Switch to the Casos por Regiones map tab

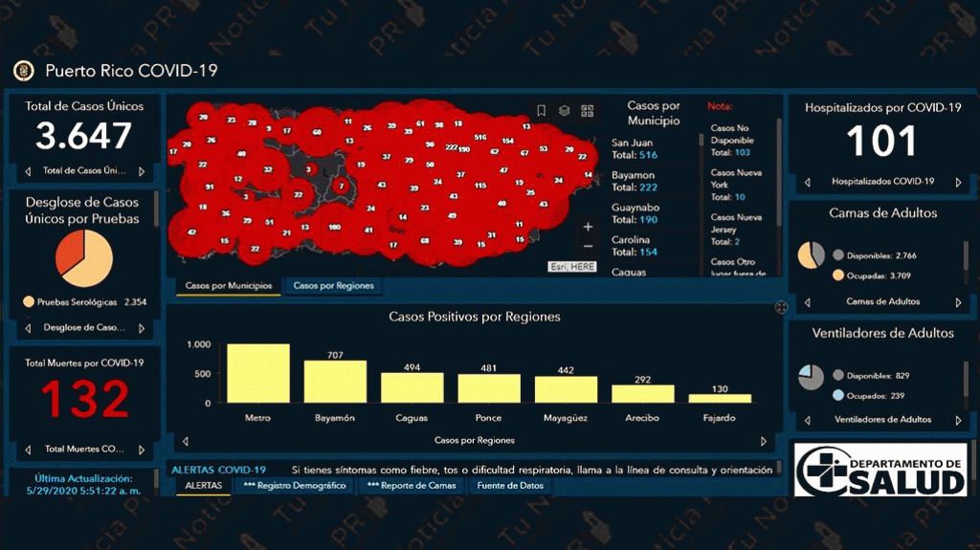(x=332, y=286)
